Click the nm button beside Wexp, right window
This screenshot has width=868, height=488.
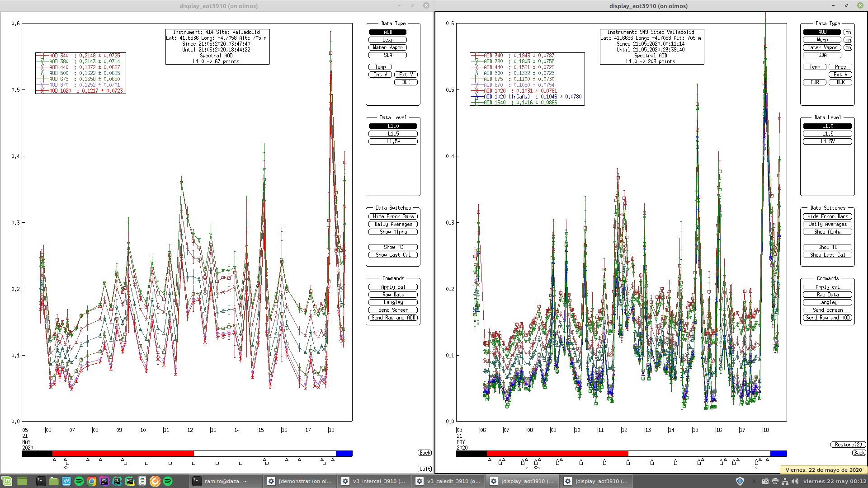click(848, 40)
